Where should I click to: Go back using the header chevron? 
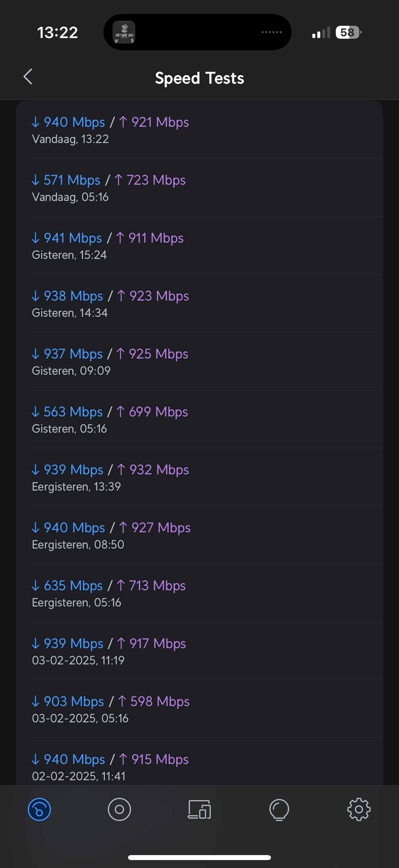[x=28, y=77]
